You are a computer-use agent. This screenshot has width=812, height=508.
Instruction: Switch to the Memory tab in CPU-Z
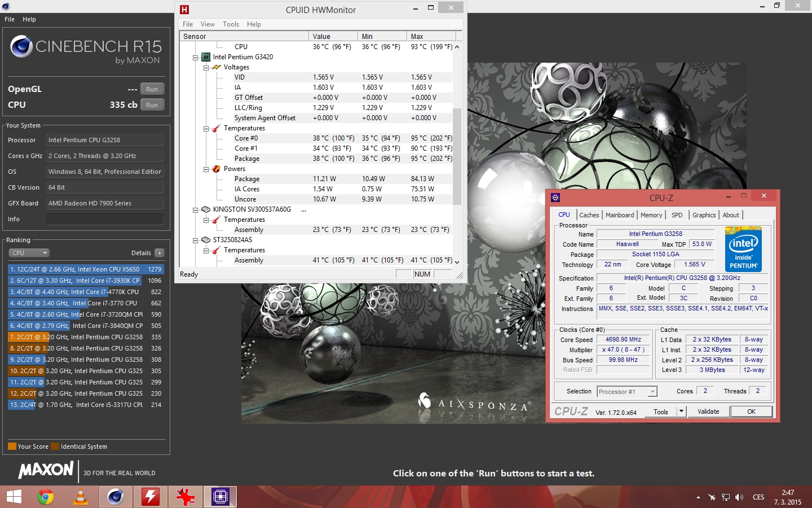(x=651, y=215)
